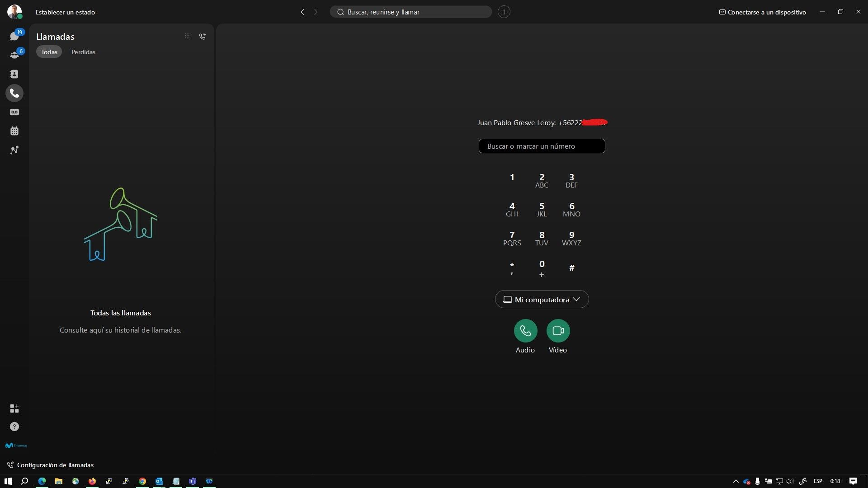The width and height of the screenshot is (868, 488).
Task: Start an Audio call
Action: (x=525, y=331)
